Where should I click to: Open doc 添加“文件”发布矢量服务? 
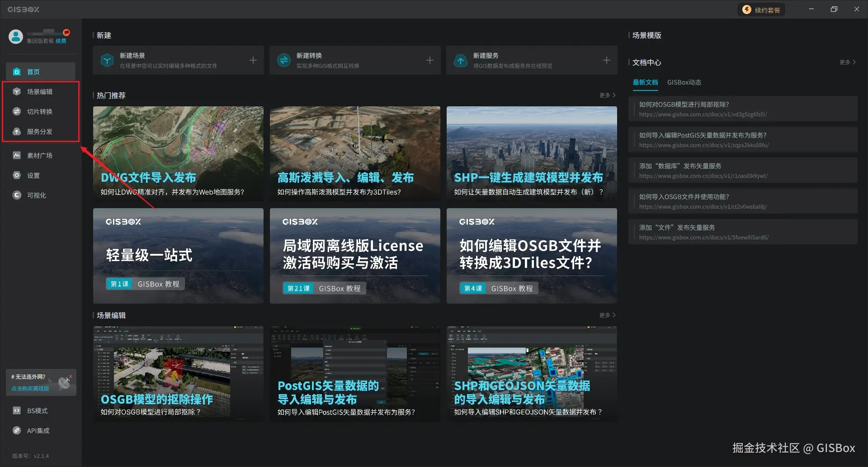point(743,232)
